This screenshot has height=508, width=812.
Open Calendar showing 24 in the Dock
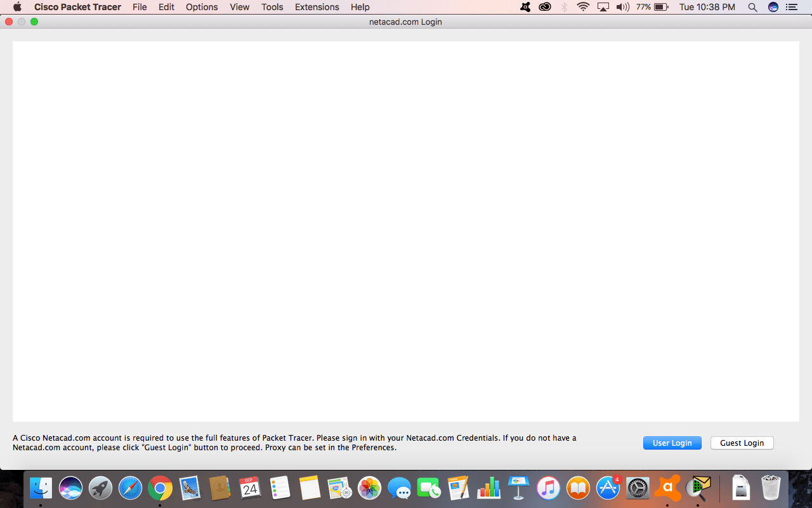(x=250, y=488)
